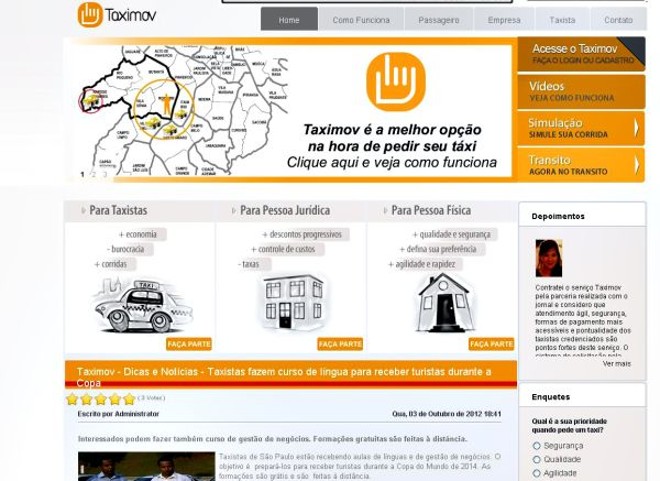The height and width of the screenshot is (481, 660).
Task: Click the office building illustration under Pessoa Jurídica
Action: point(293,302)
